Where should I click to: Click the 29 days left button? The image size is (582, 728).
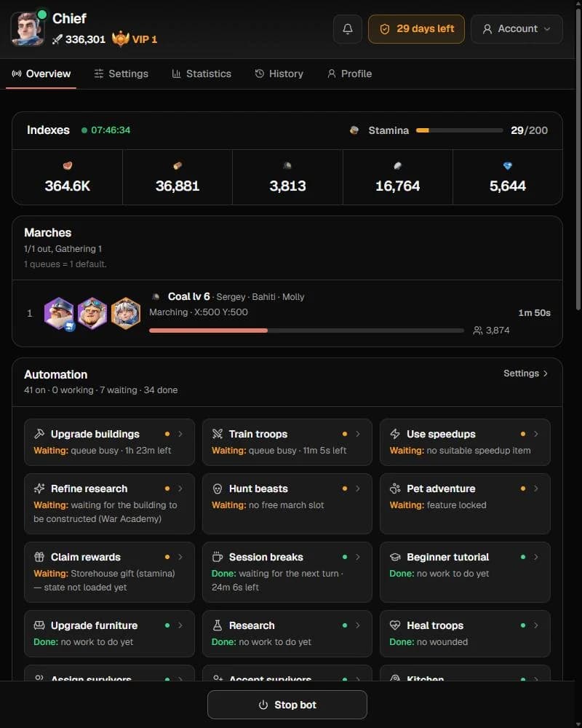pos(416,29)
